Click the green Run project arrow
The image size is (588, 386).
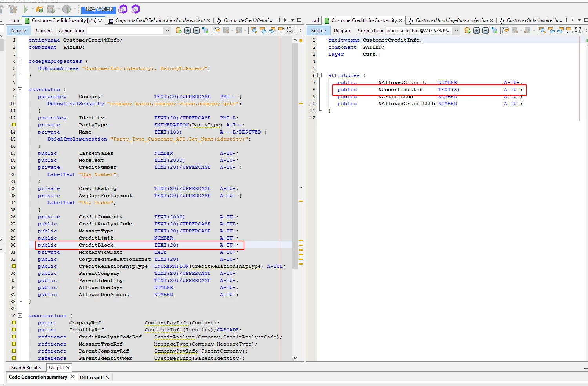coord(25,9)
